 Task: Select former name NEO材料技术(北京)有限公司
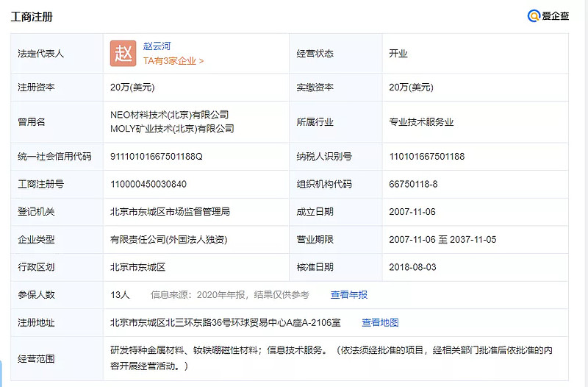[169, 115]
